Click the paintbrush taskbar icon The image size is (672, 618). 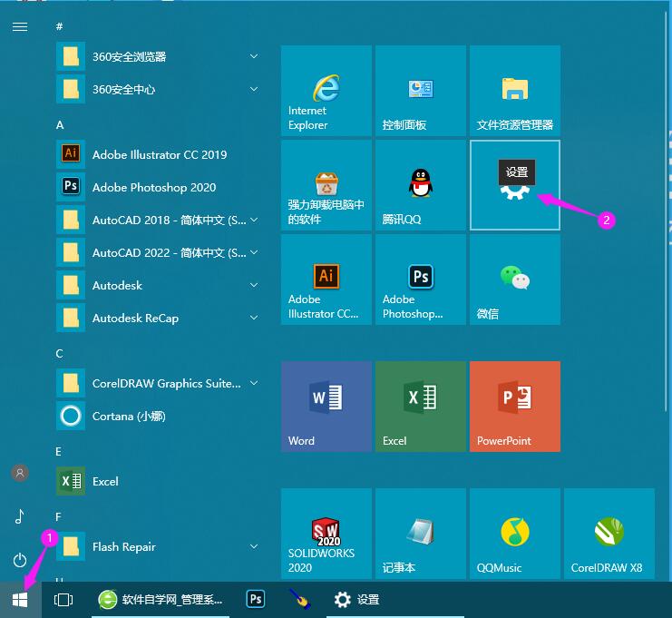[299, 599]
